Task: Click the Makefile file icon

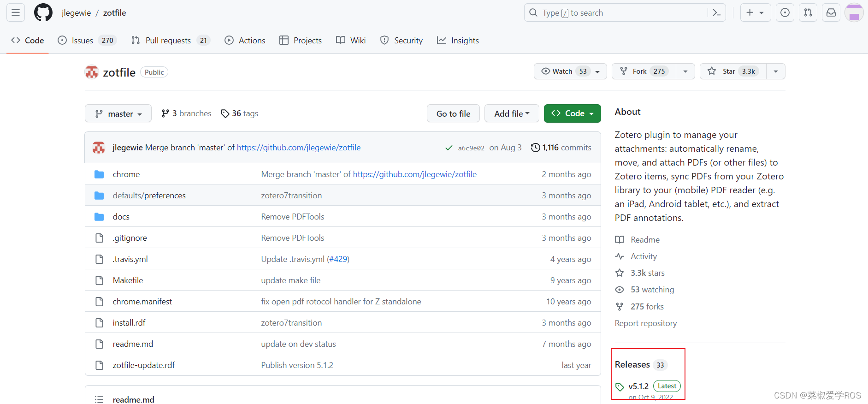Action: 99,280
